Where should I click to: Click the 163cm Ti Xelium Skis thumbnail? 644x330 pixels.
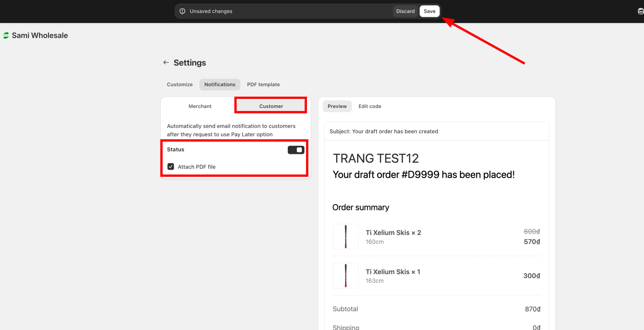point(346,276)
